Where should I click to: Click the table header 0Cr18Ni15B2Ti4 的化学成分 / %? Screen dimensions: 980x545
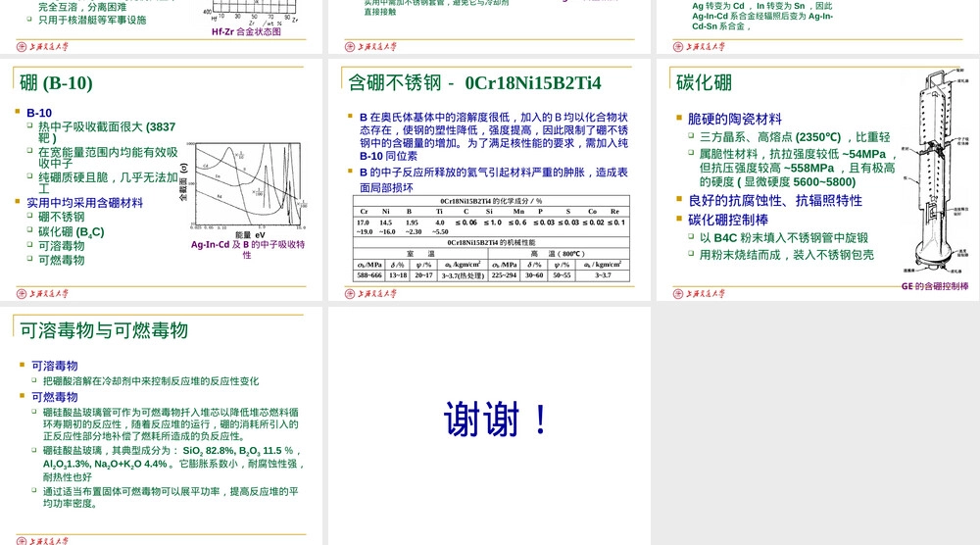(x=491, y=201)
